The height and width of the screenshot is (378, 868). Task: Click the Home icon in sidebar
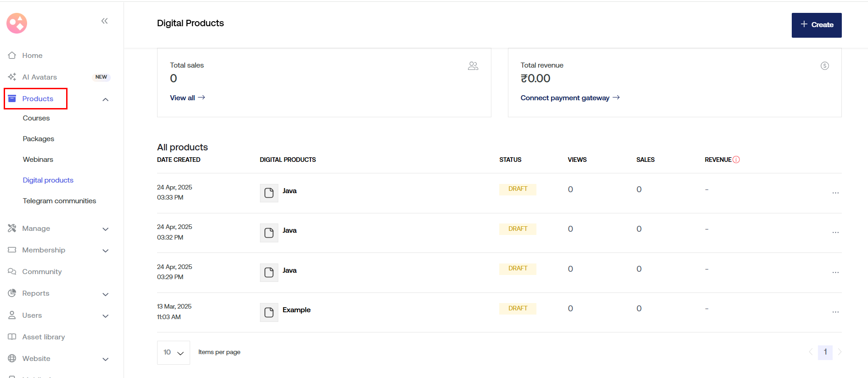pos(12,56)
